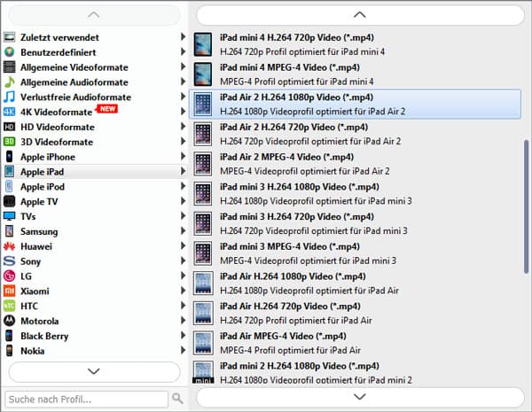Screen dimensions: 532x412
Task: Click the Huawei brand logo icon
Action: (x=10, y=246)
